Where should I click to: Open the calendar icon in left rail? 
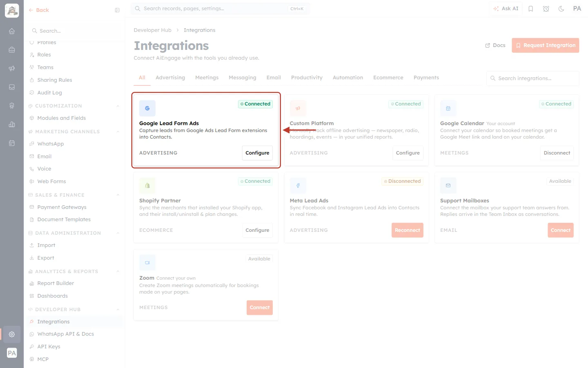click(12, 143)
